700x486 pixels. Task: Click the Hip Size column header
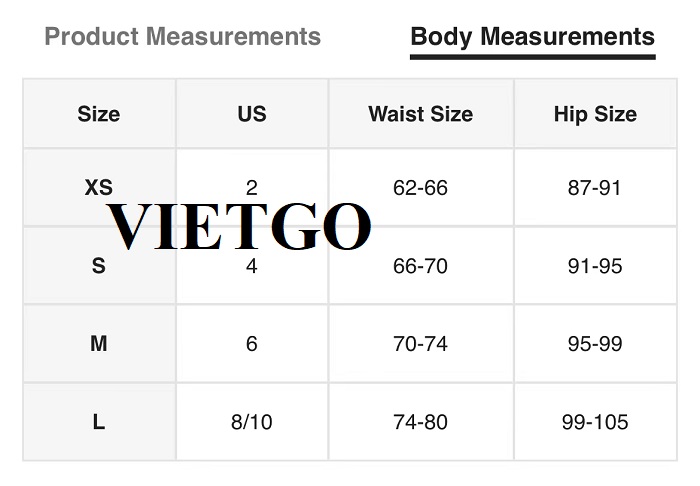coord(596,113)
